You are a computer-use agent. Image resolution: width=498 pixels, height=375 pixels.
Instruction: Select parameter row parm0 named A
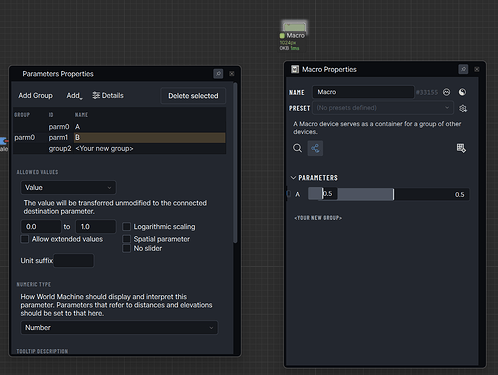coord(119,127)
